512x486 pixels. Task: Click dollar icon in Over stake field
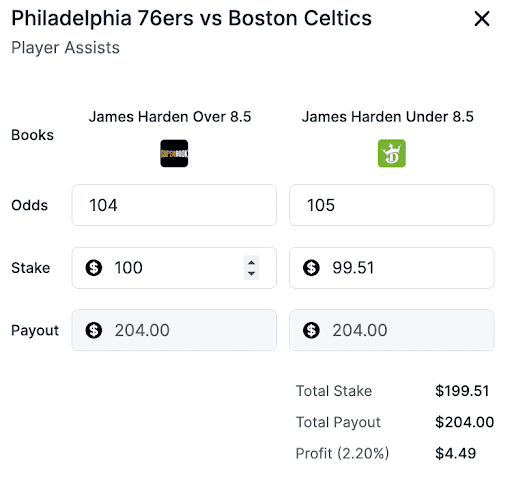pyautogui.click(x=94, y=268)
